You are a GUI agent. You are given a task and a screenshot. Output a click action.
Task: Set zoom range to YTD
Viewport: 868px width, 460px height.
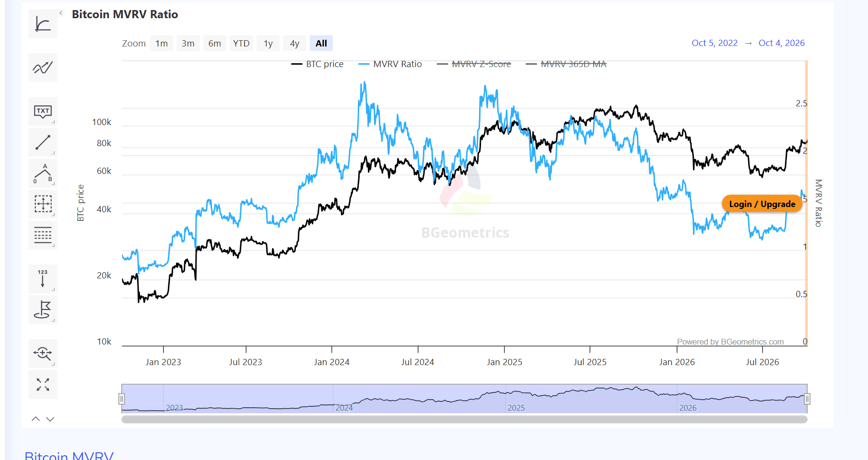(241, 43)
